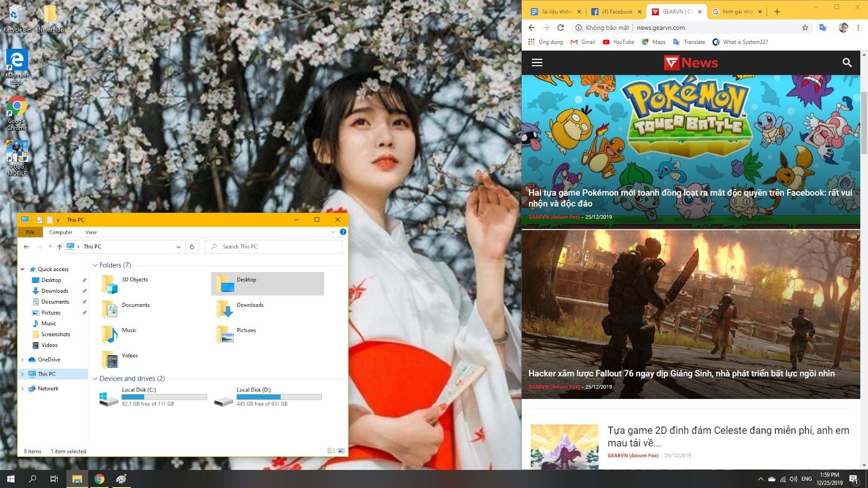Click the Celeste article thumbnail
868x488 pixels.
click(x=564, y=447)
